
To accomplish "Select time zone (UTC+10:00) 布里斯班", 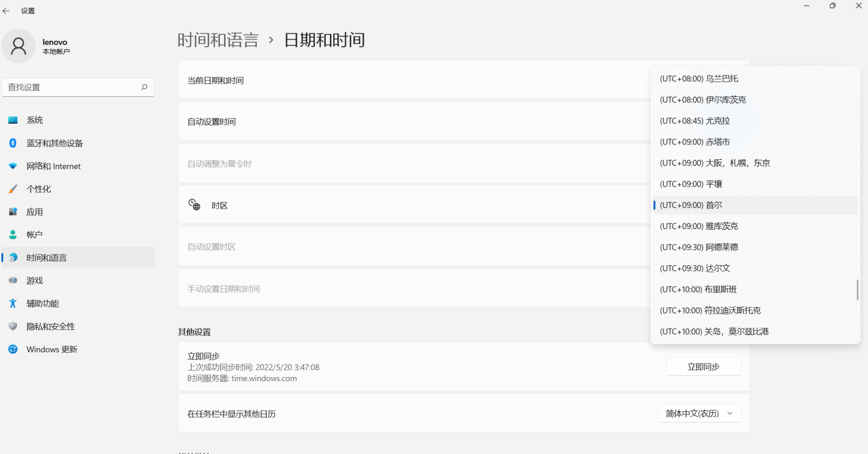I will [x=755, y=290].
